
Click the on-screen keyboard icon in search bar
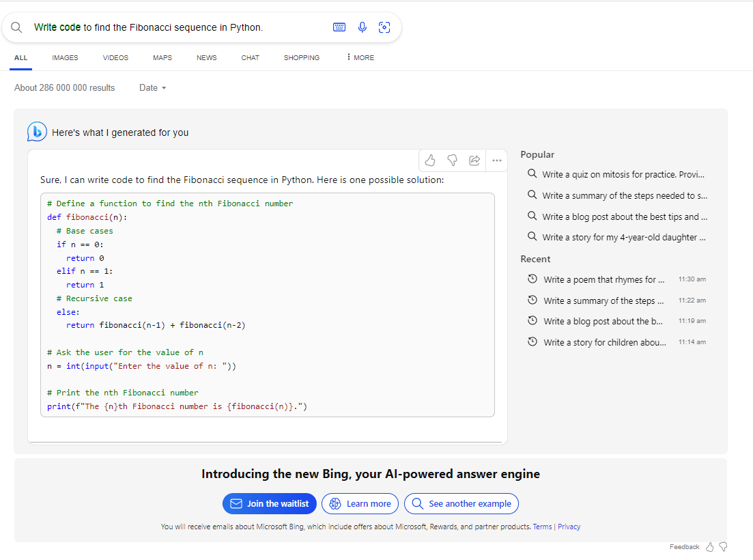tap(339, 27)
